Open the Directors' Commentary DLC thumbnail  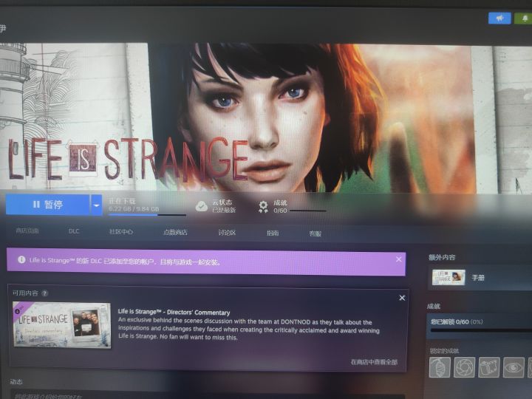[62, 324]
